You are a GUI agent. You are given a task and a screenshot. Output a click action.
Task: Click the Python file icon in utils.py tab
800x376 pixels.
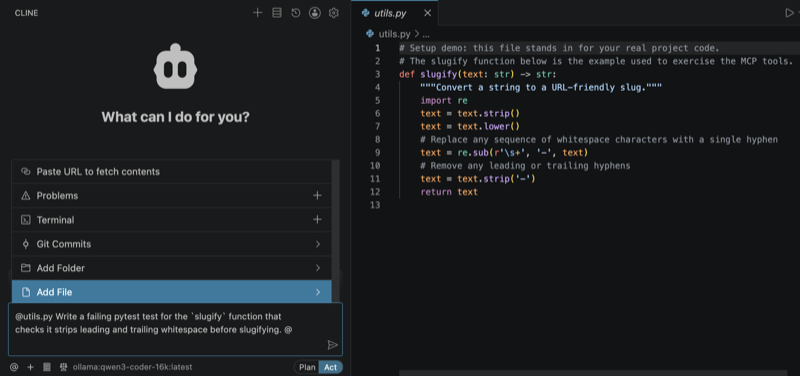click(x=365, y=13)
